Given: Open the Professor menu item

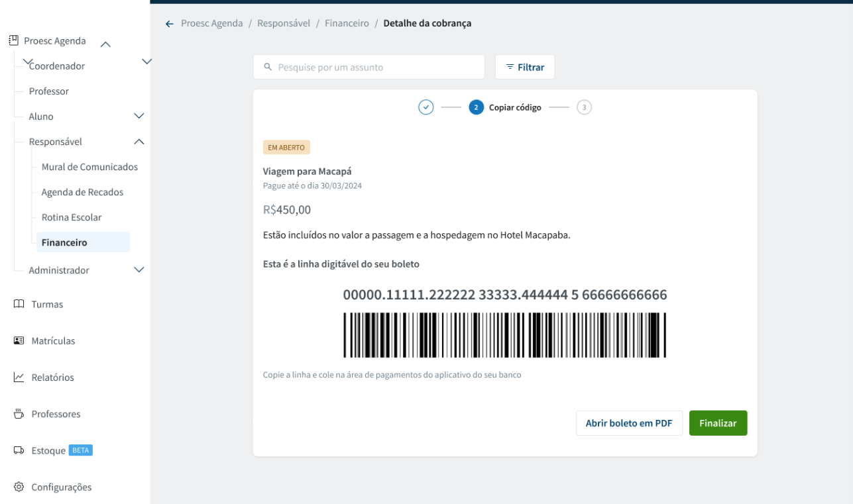Looking at the screenshot, I should 49,91.
